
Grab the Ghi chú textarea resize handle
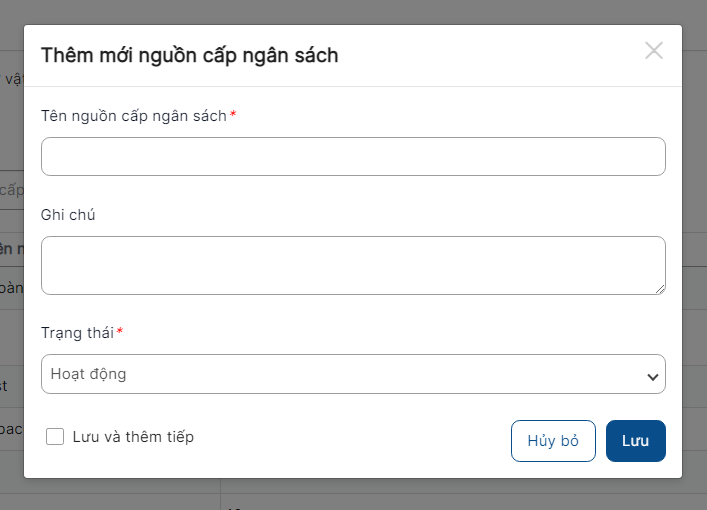coord(660,290)
